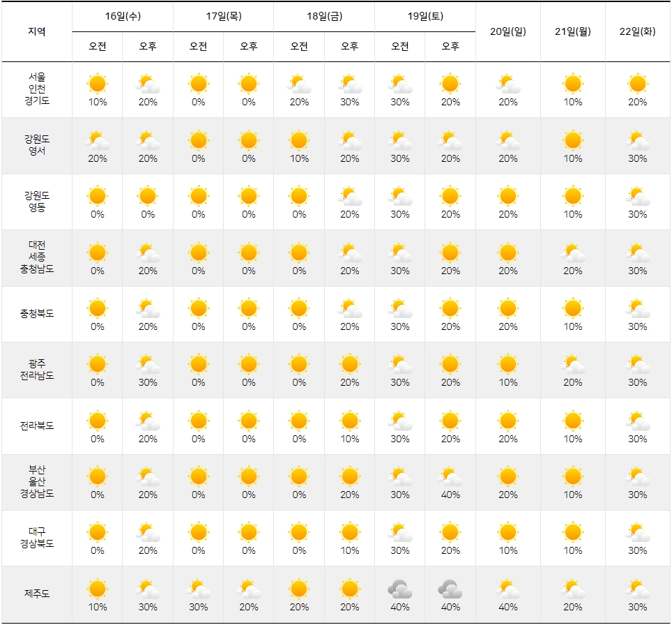Select the 제주도 region label
Image resolution: width=672 pixels, height=625 pixels.
coord(37,594)
